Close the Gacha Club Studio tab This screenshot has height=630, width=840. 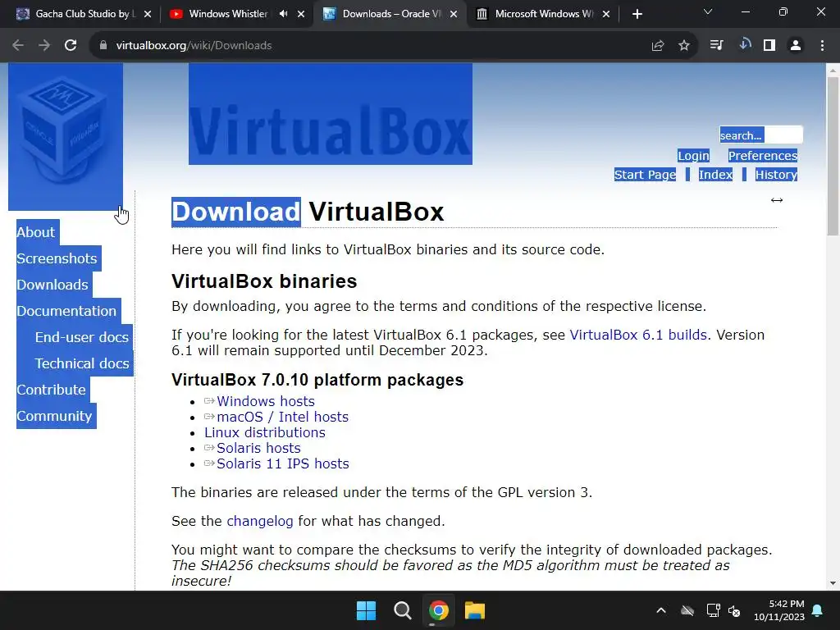point(148,14)
